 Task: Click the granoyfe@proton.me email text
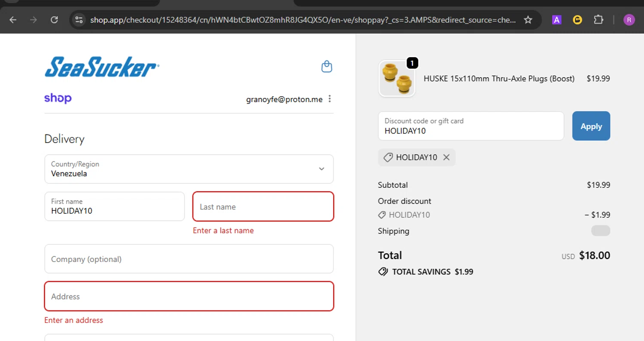(284, 99)
